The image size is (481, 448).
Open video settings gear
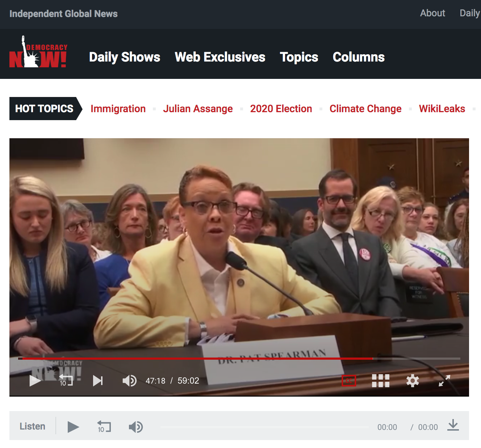tap(413, 381)
